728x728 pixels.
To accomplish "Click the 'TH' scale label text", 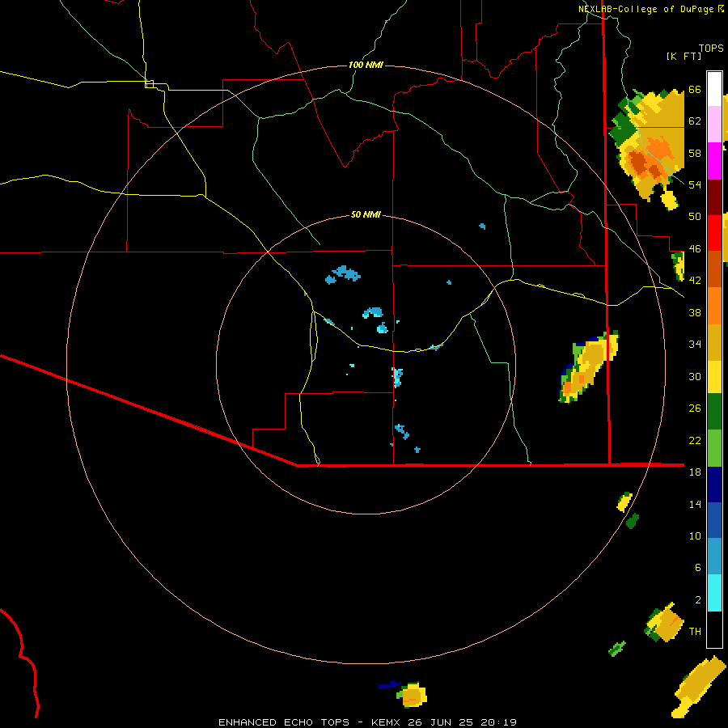I will (x=695, y=631).
